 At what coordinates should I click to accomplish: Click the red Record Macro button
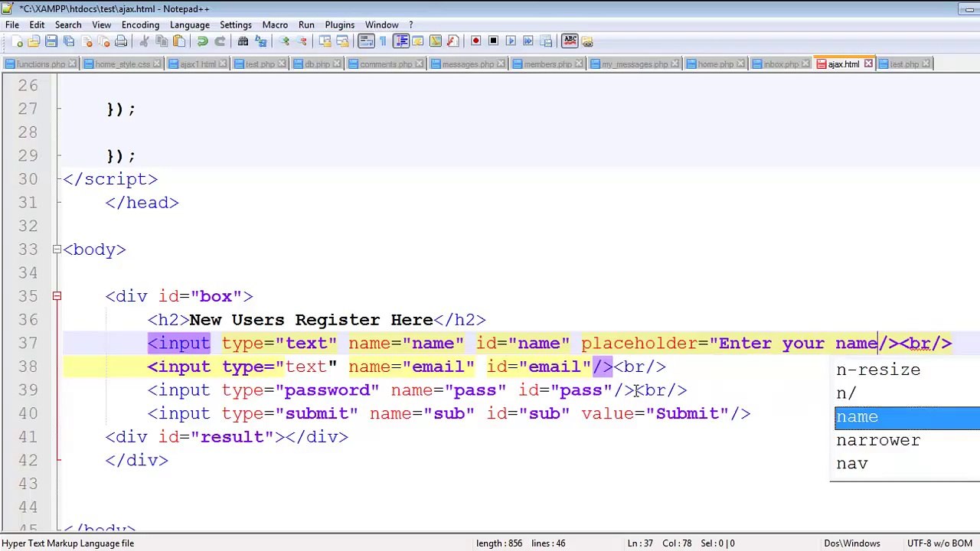475,41
